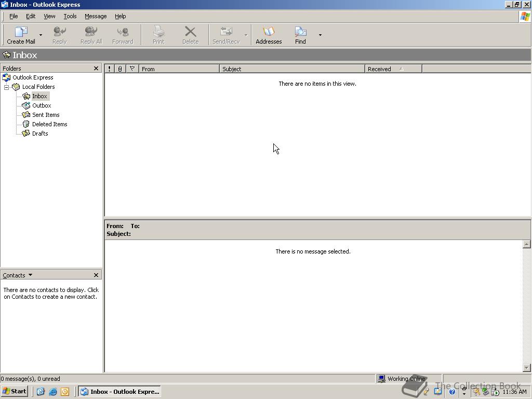Click the Inbox title banner

tap(265, 55)
